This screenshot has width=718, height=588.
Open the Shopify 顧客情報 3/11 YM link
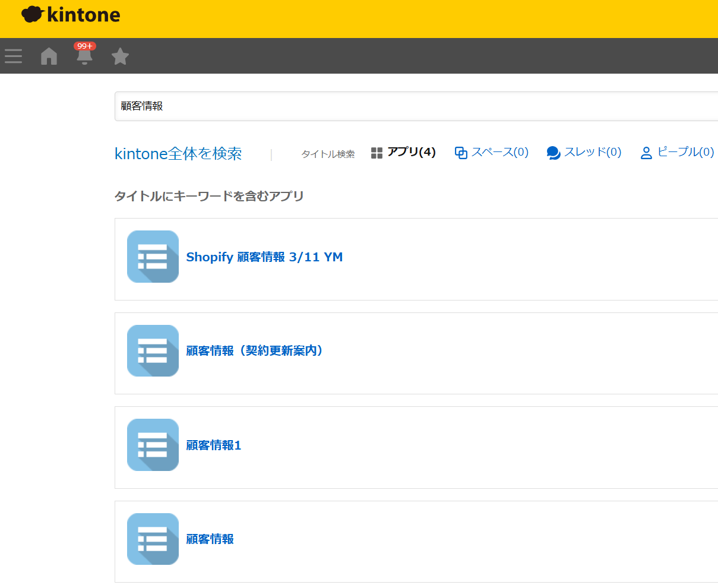pos(264,257)
